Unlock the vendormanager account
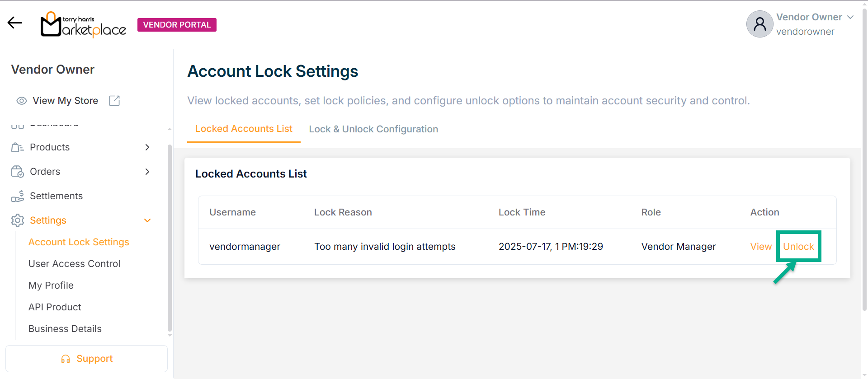The width and height of the screenshot is (868, 379). point(798,247)
